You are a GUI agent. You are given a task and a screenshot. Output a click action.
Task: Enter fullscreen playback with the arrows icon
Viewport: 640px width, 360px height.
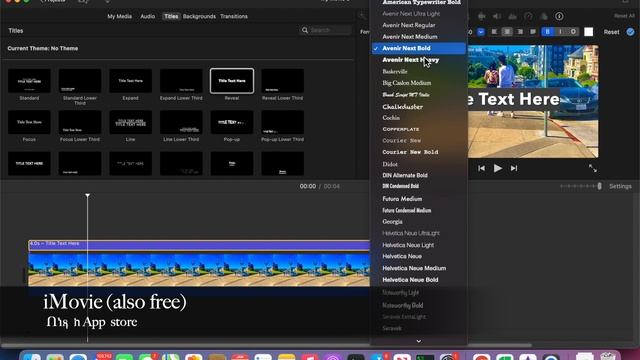pyautogui.click(x=593, y=168)
